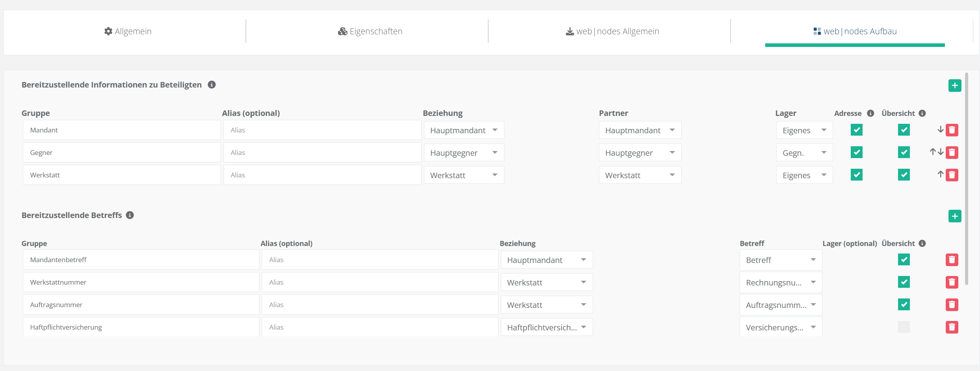
Task: Delete the Haftpflichtversicherung row
Action: [952, 327]
